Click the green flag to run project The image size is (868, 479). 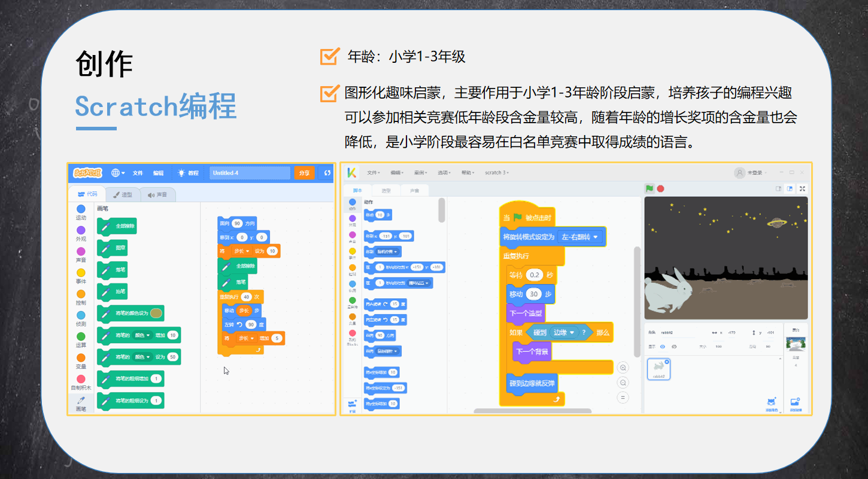pos(650,188)
